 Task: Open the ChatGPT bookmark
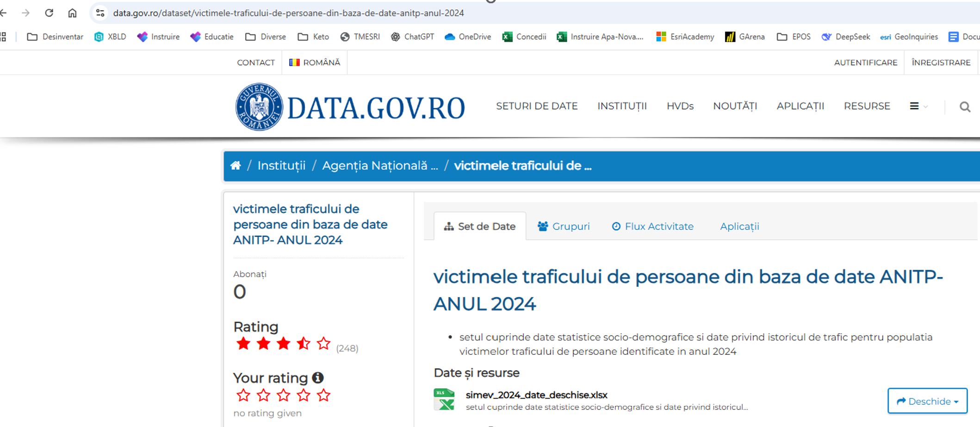click(x=412, y=37)
